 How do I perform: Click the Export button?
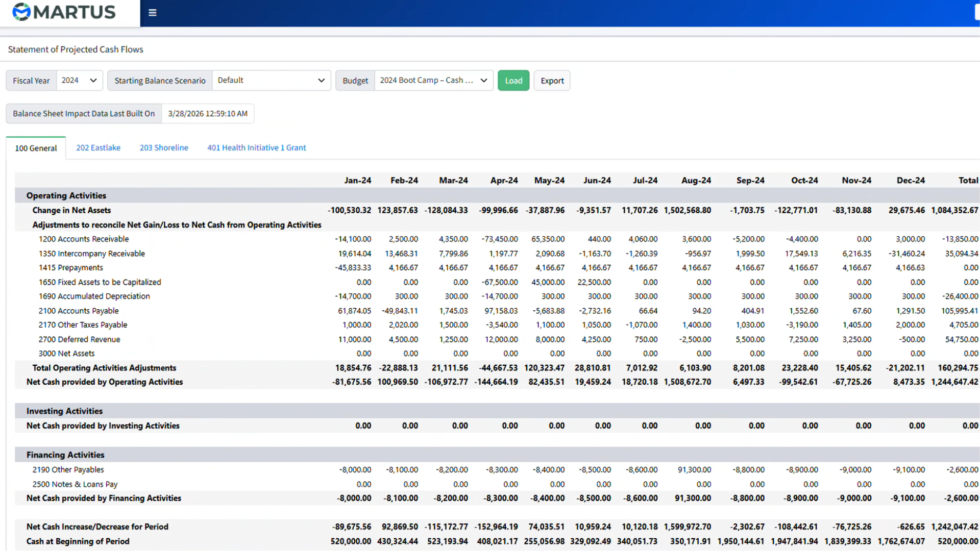click(x=552, y=81)
